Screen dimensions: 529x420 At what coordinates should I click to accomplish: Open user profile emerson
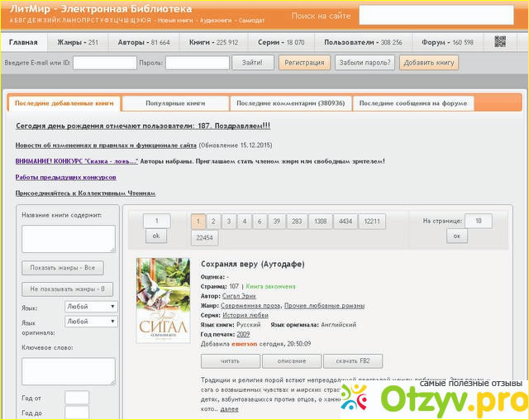[x=245, y=344]
